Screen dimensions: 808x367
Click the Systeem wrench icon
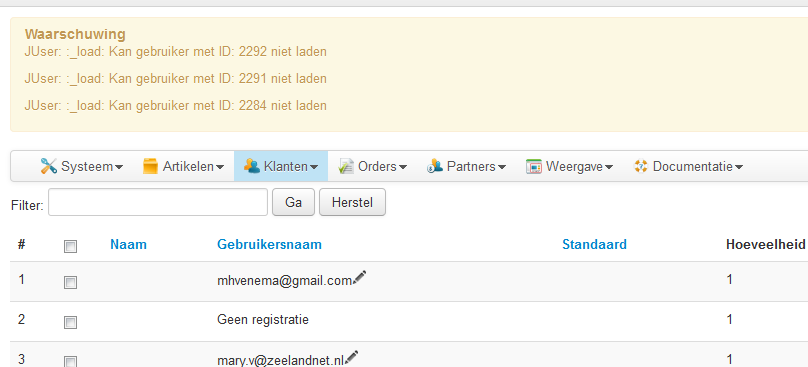click(x=48, y=166)
